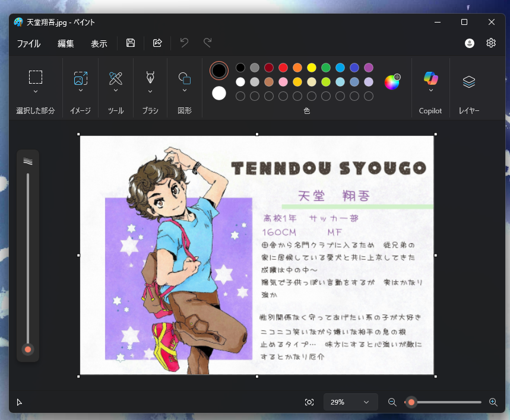510x420 pixels.
Task: Click the zoom out minus button
Action: pyautogui.click(x=392, y=402)
